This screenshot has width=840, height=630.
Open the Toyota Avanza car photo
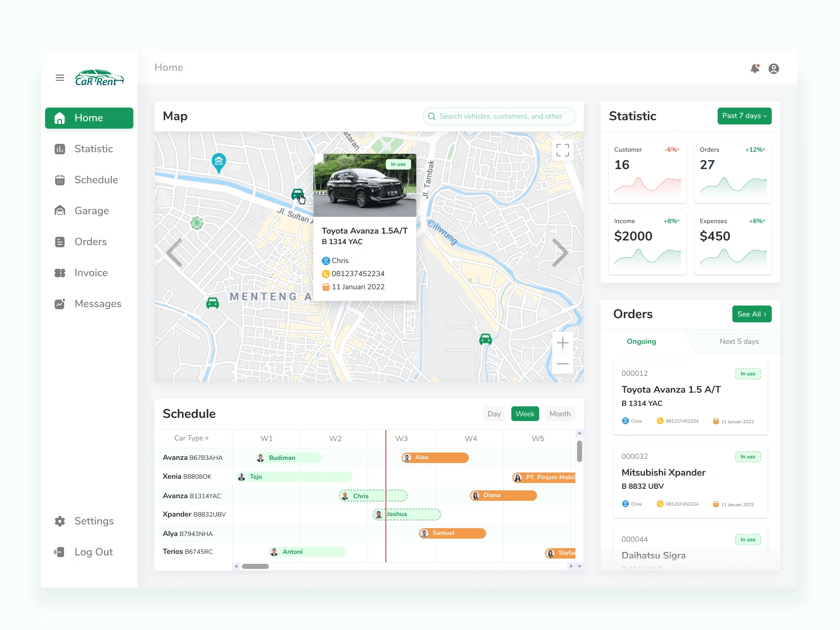tap(365, 185)
